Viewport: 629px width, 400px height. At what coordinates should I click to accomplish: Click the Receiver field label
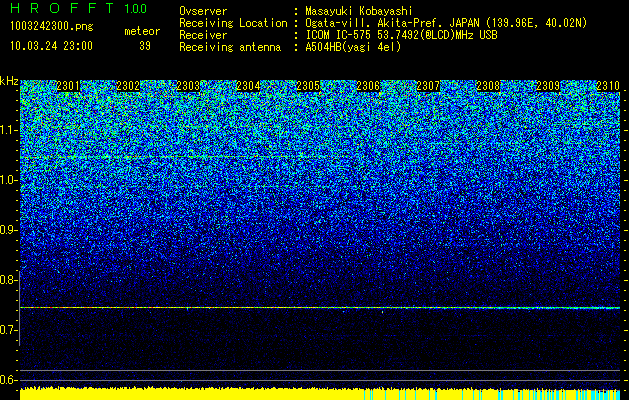point(203,35)
